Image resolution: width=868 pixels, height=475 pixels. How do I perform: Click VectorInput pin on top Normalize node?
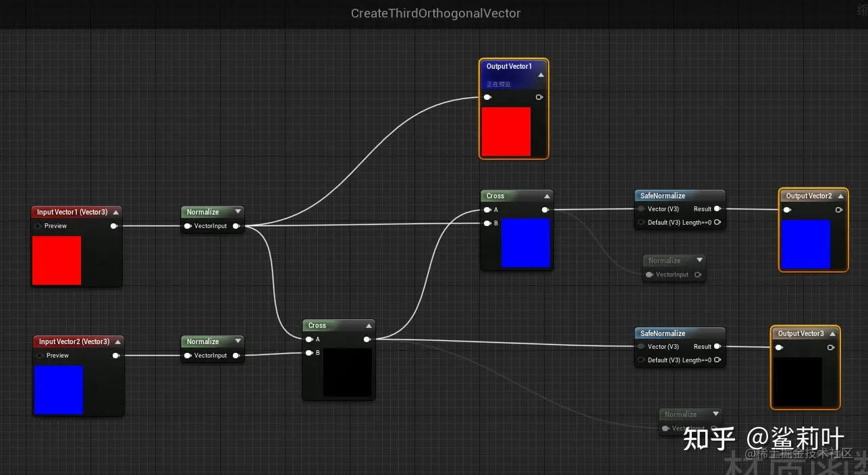(188, 226)
